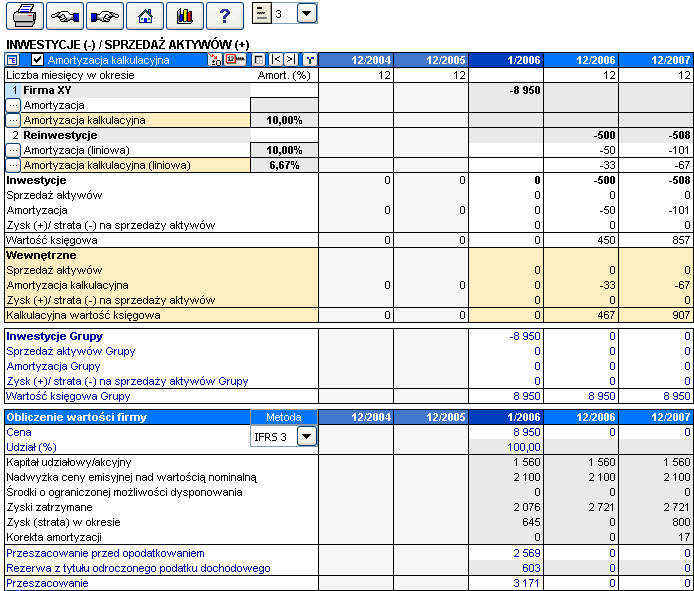Viewport: 694px width, 591px height.
Task: Click the 10,00% rate for Amortyzacja (liniowa)
Action: pyautogui.click(x=284, y=151)
